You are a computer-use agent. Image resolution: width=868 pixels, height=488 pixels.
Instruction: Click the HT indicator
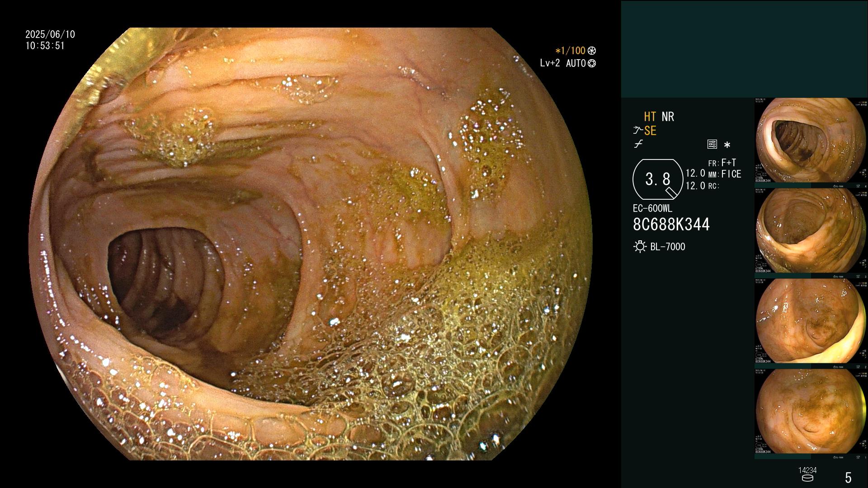point(650,117)
